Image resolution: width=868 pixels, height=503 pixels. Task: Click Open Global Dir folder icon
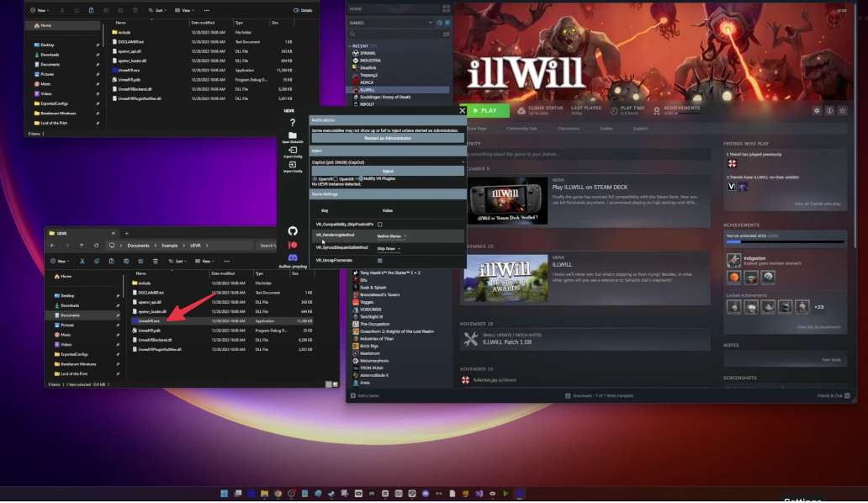coord(293,135)
